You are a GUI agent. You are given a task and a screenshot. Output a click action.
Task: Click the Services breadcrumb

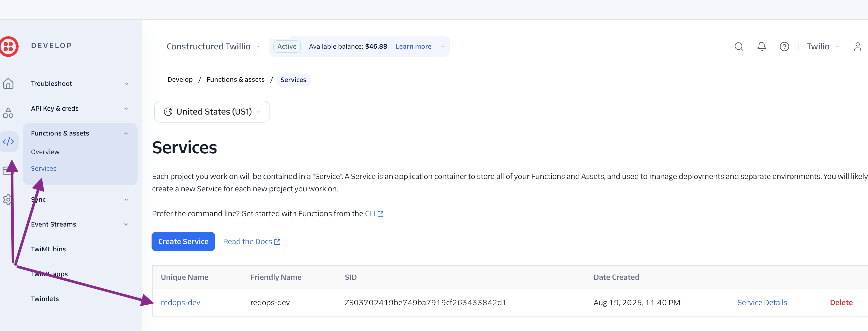pyautogui.click(x=294, y=80)
